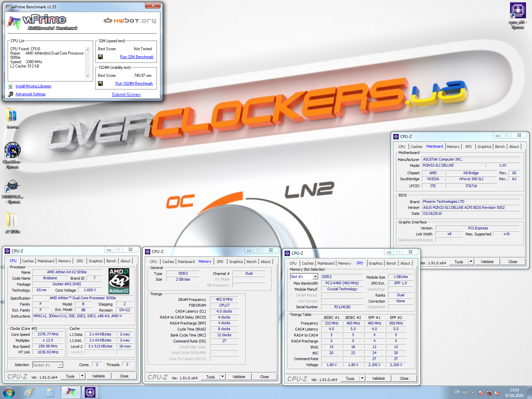Open Slot #1 dropdown in SPD window

315,277
